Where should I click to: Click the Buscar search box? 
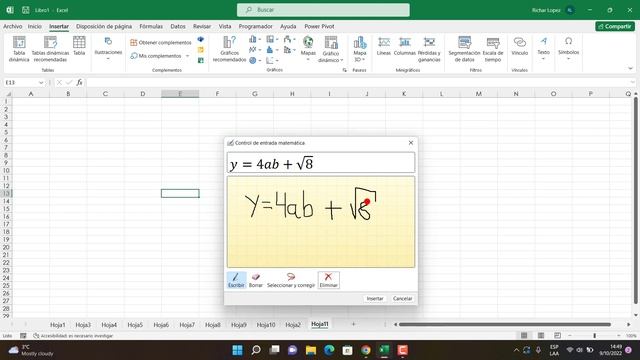323,10
